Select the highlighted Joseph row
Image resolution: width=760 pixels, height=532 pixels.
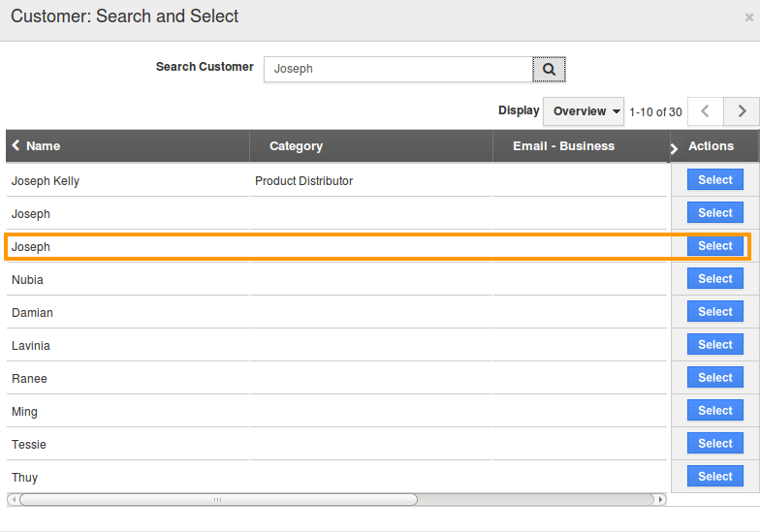click(x=715, y=246)
